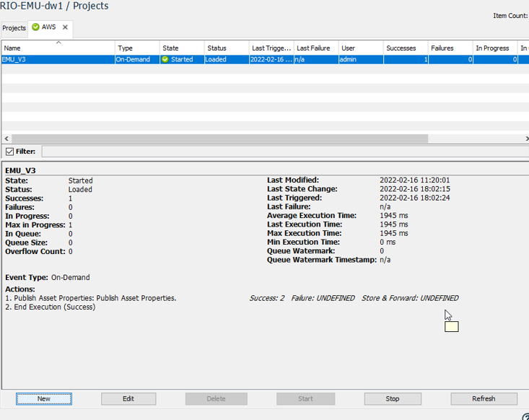529x420 pixels.
Task: Click the EMU_V3 details heading
Action: click(x=20, y=171)
